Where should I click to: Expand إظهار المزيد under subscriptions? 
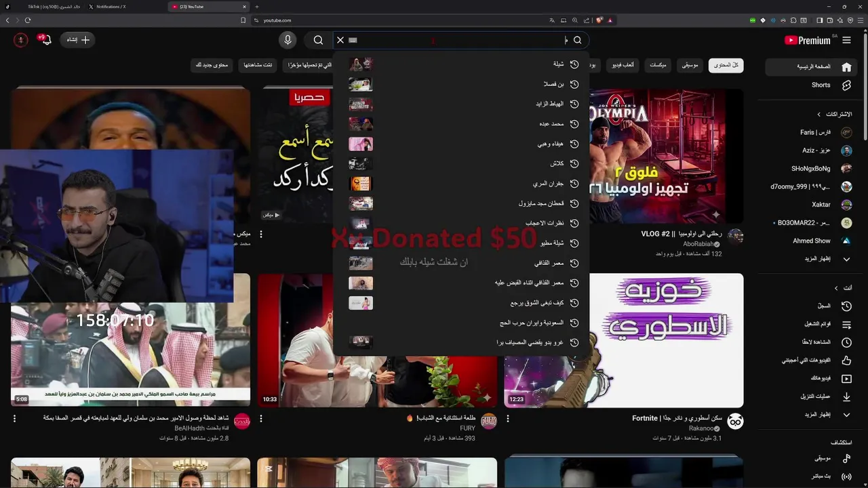pos(810,259)
